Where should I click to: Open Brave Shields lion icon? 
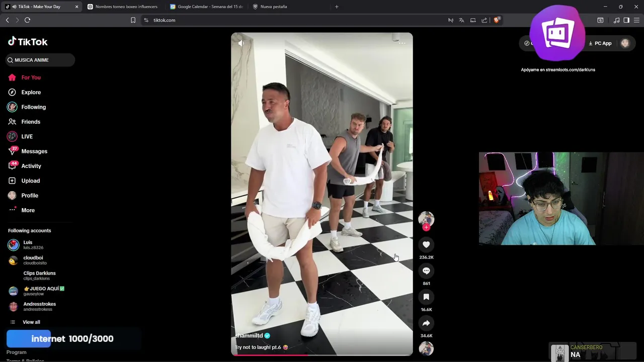(x=496, y=20)
